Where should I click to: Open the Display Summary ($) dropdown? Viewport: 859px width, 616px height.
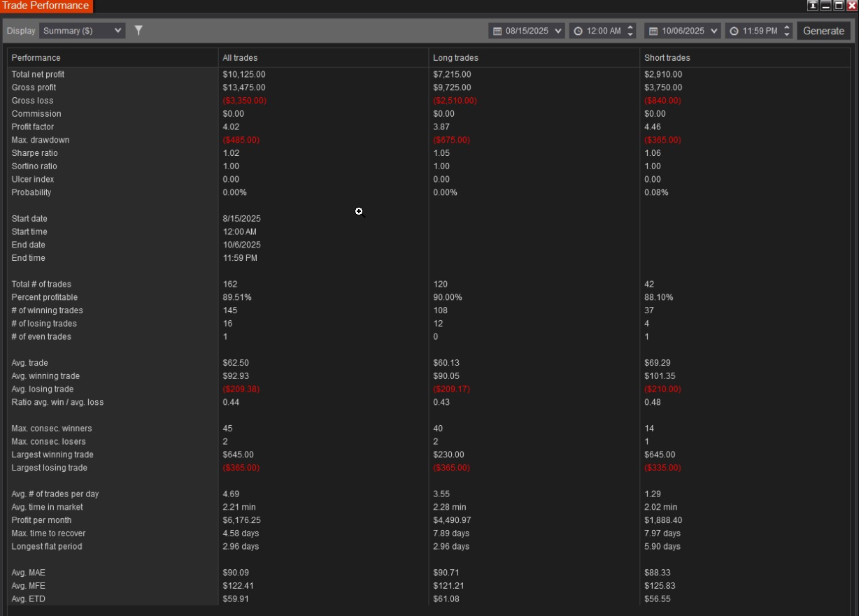(83, 31)
